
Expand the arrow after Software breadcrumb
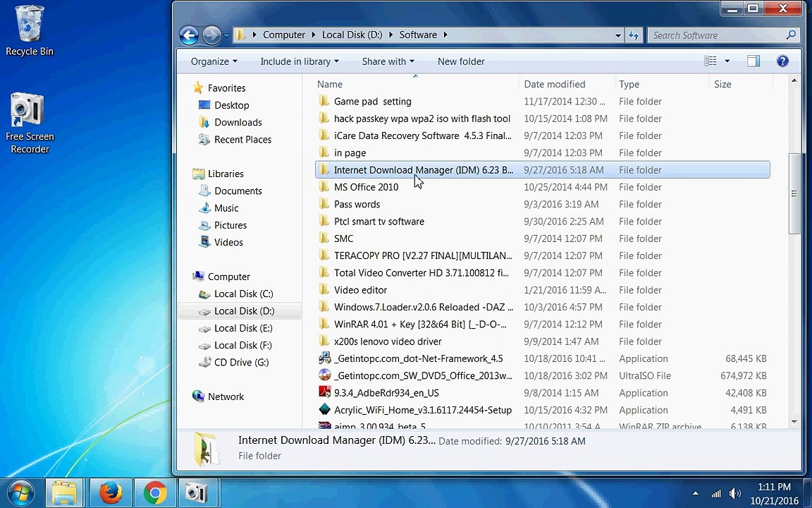click(x=445, y=35)
